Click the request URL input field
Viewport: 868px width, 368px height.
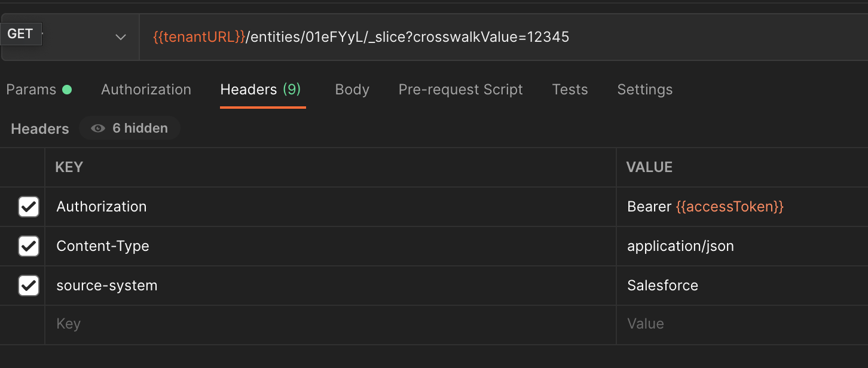(418, 36)
